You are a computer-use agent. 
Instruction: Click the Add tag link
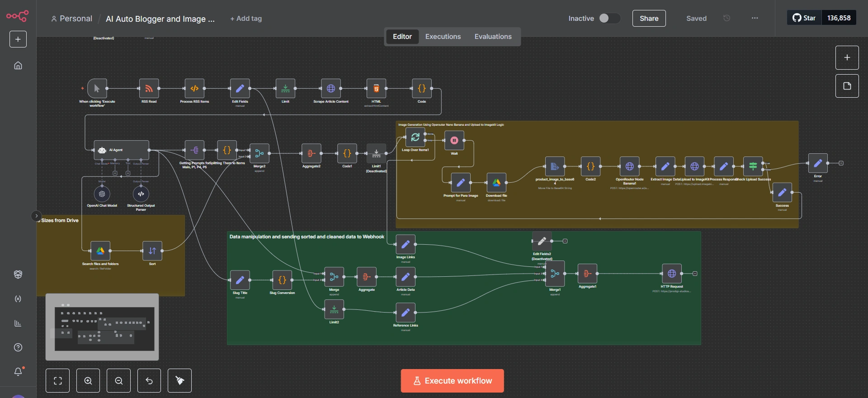pyautogui.click(x=246, y=19)
